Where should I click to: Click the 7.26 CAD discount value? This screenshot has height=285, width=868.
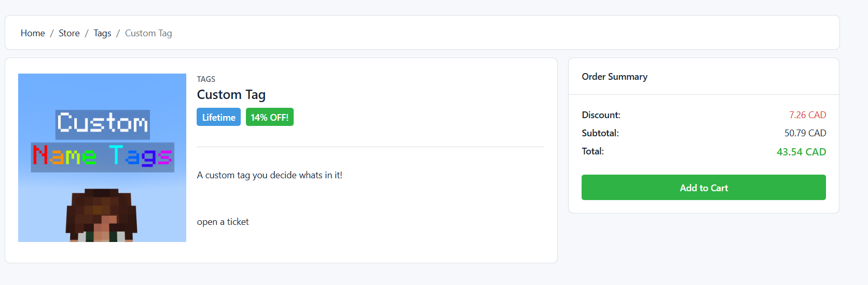[807, 115]
